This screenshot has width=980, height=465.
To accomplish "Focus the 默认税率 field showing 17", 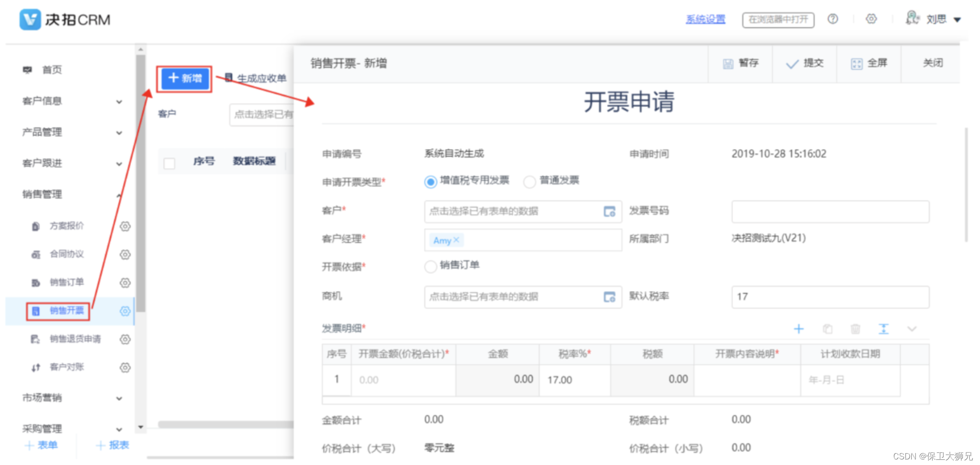I will [x=830, y=297].
